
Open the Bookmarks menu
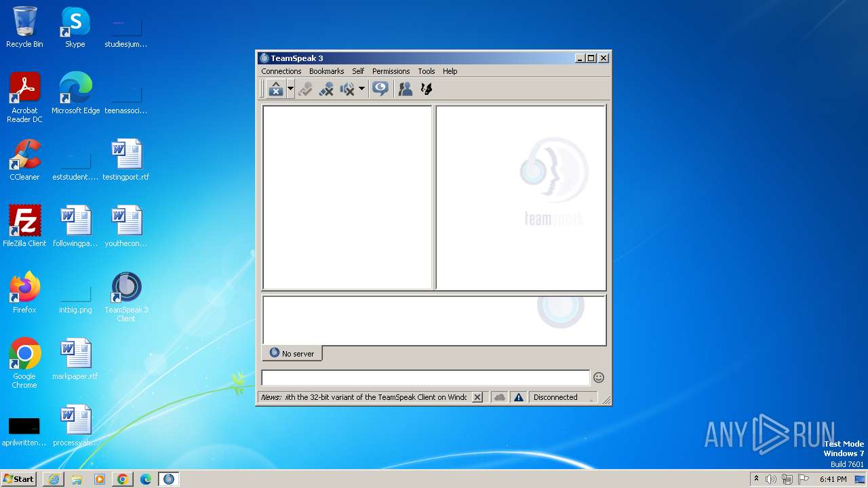click(326, 71)
